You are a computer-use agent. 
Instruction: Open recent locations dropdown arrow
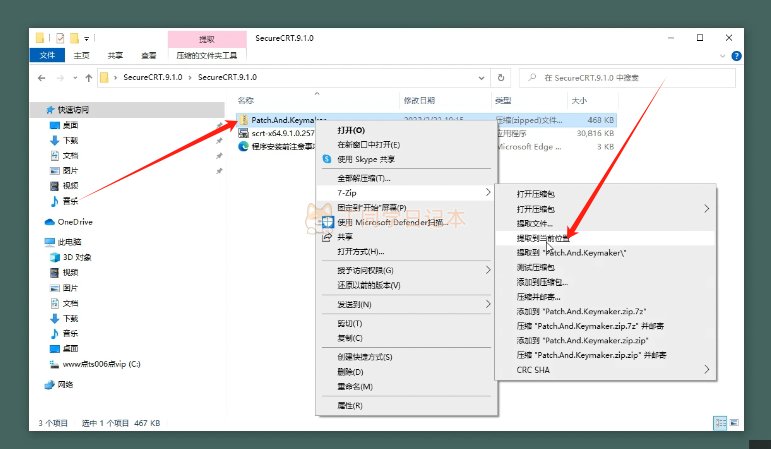tap(75, 78)
